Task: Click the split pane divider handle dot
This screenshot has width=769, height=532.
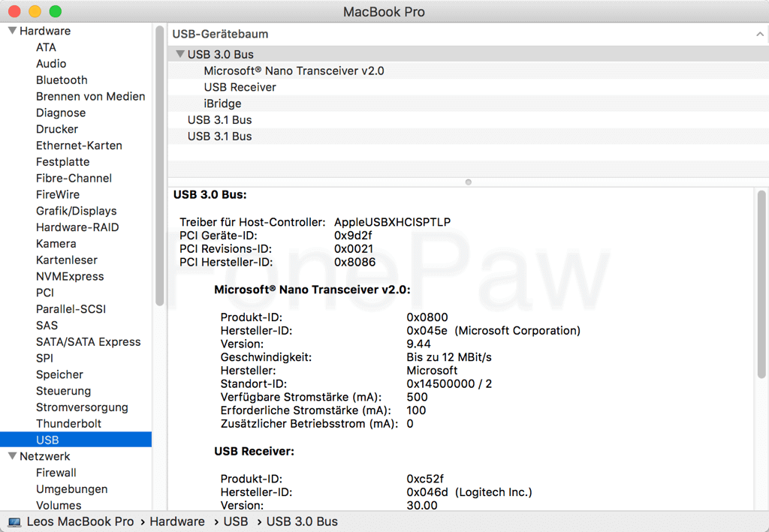Action: click(x=469, y=182)
